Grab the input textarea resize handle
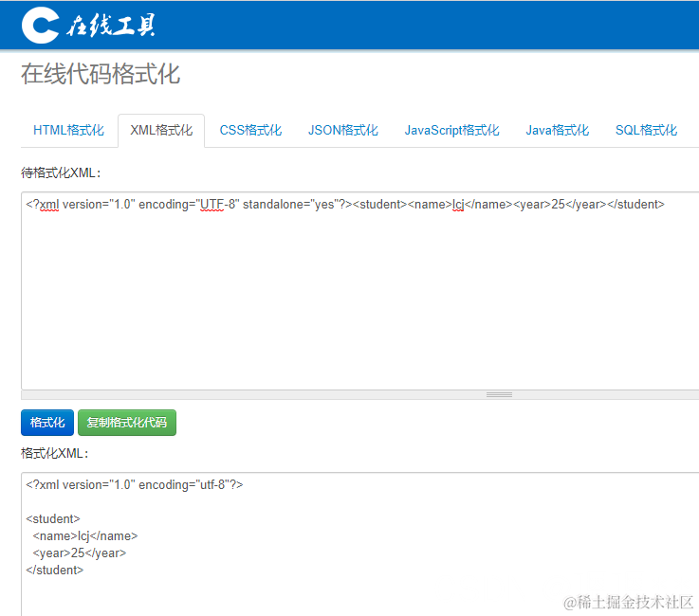The height and width of the screenshot is (616, 699). [x=499, y=394]
